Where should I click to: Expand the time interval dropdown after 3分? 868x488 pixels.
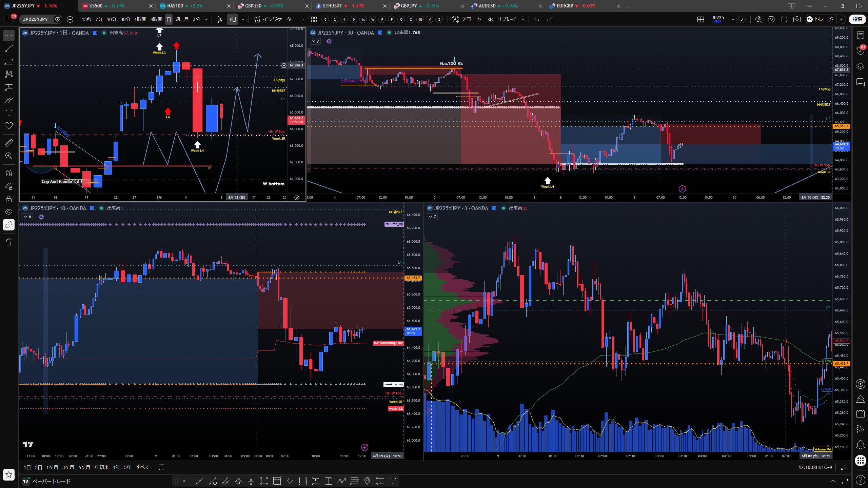(206, 19)
